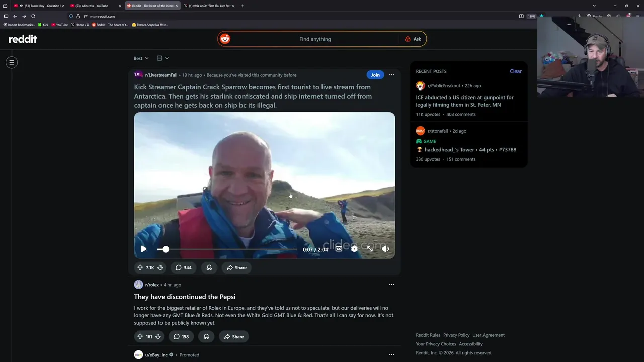Downvote the Captain Crack Sparrow post
The height and width of the screenshot is (362, 644).
coord(160,268)
